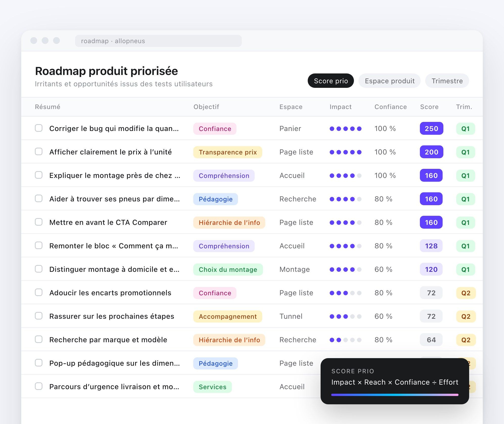Sort by the Résumé column header
The image size is (504, 424).
click(47, 107)
